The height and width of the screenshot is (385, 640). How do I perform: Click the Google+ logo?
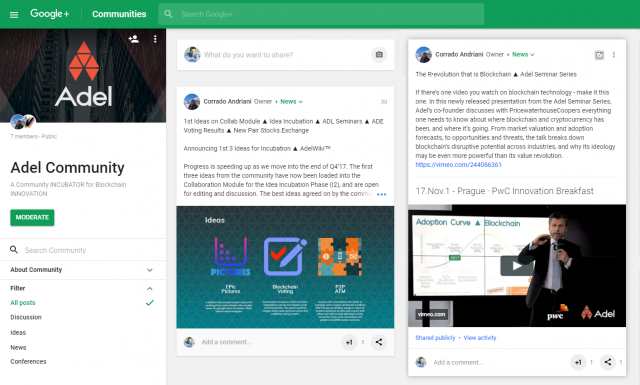pyautogui.click(x=49, y=14)
